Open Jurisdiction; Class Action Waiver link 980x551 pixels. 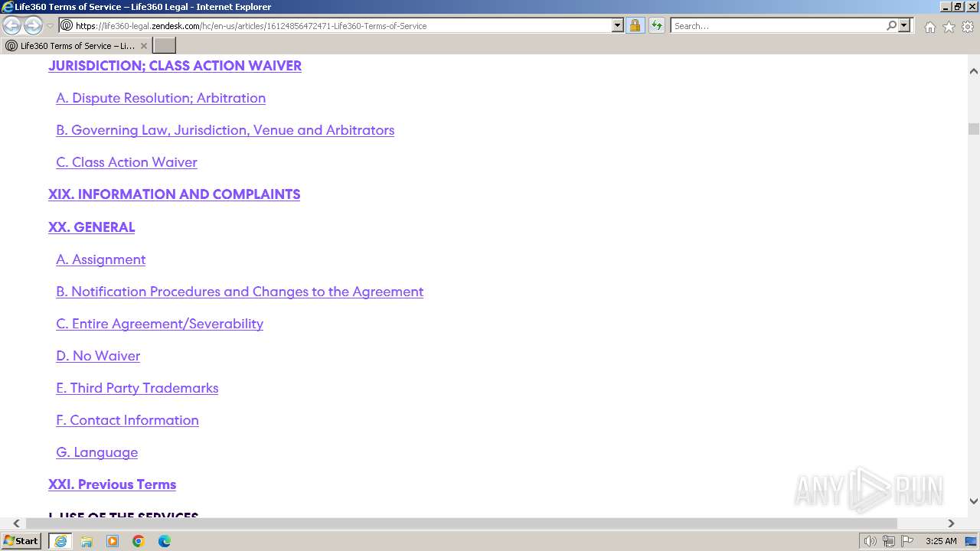[175, 66]
